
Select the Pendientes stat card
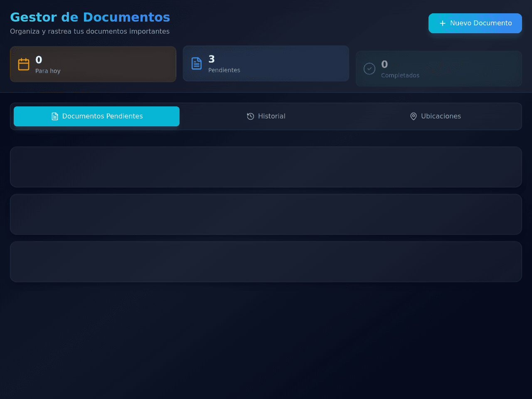tap(266, 64)
